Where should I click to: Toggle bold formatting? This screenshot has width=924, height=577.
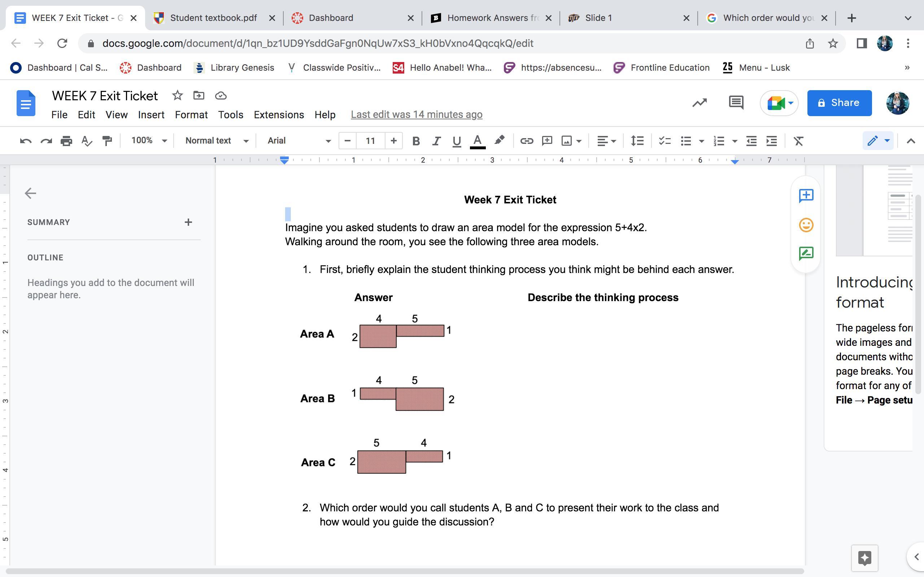point(416,141)
